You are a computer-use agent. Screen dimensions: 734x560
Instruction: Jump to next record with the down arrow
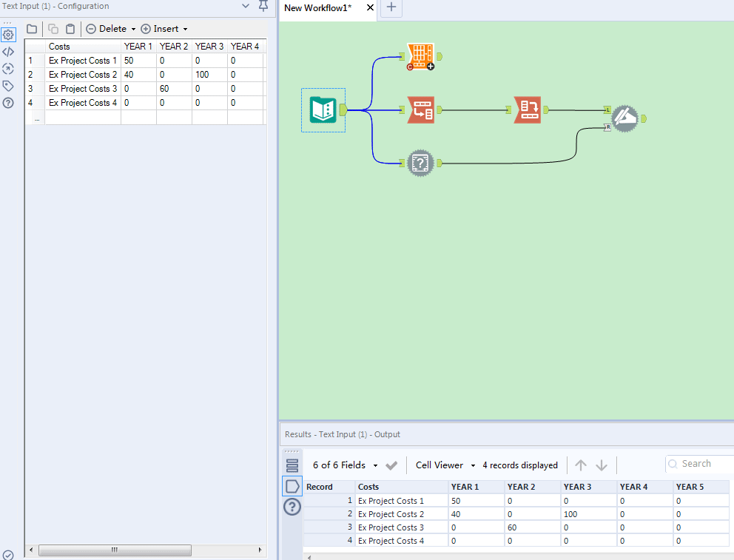[601, 465]
